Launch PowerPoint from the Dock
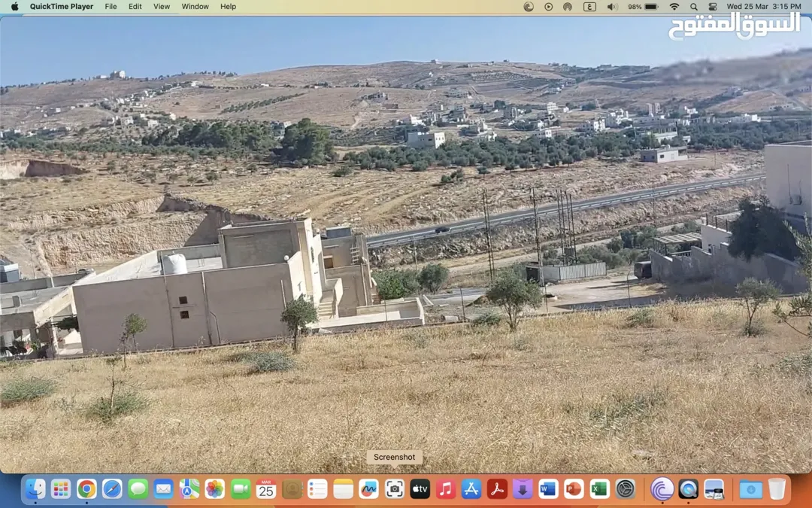 click(x=574, y=489)
